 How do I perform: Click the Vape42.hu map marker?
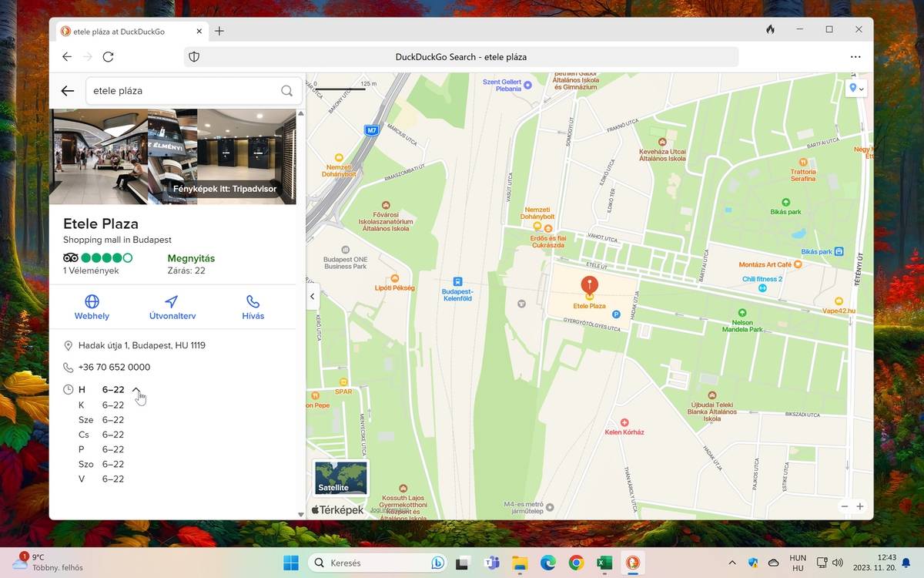click(x=839, y=301)
